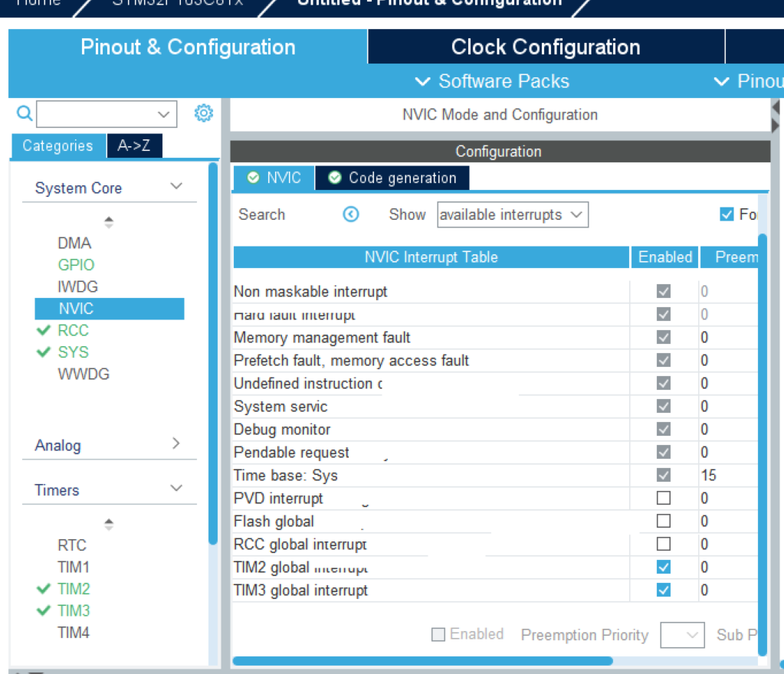Switch to Pinout & Configuration tab
784x674 pixels.
[x=188, y=47]
